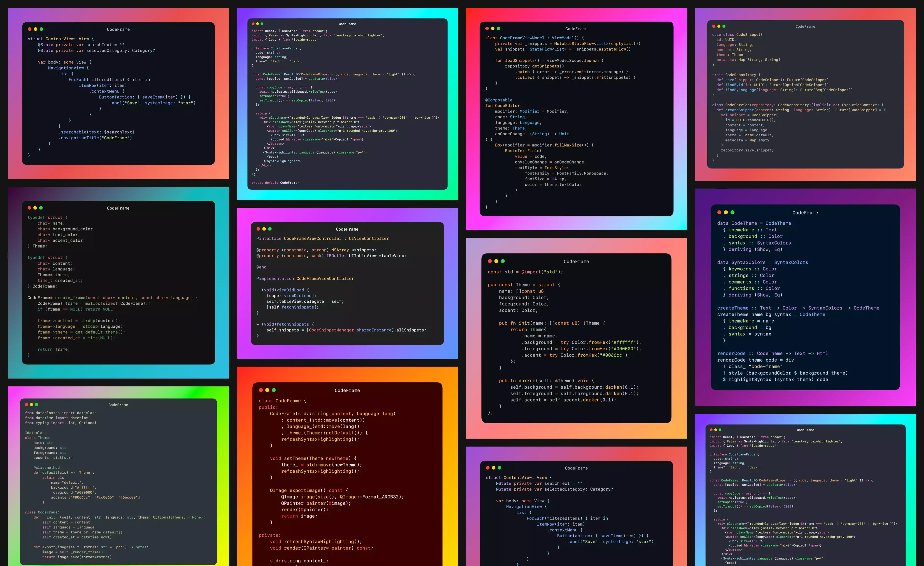Screen dimensions: 924x566
Task: Click the yellow dot on the bottom Swift ContentView frame
Action: (493, 468)
